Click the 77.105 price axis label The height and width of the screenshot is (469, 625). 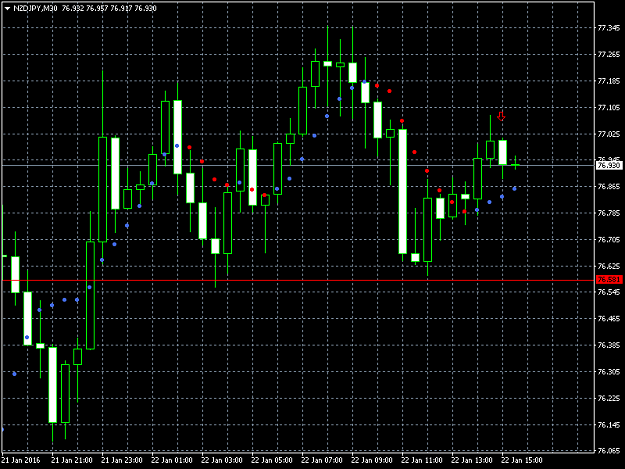click(609, 108)
